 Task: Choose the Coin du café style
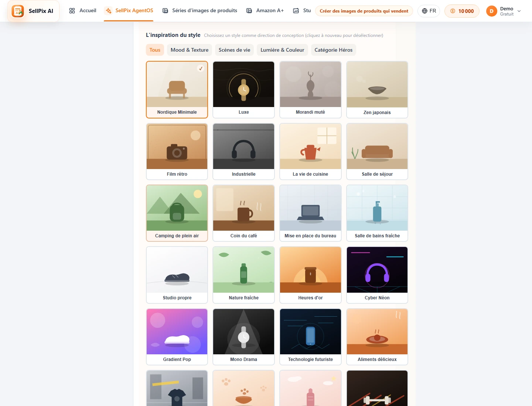point(244,213)
